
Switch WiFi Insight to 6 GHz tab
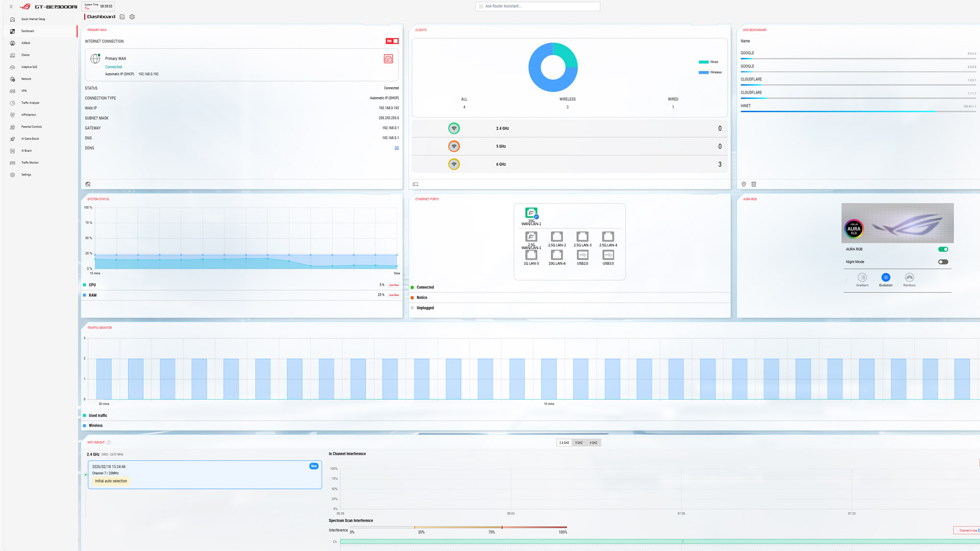(593, 443)
